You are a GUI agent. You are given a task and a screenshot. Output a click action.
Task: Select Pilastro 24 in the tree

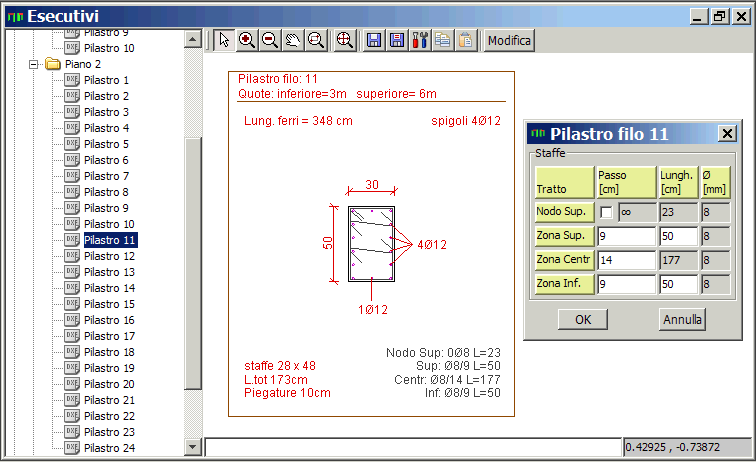109,448
